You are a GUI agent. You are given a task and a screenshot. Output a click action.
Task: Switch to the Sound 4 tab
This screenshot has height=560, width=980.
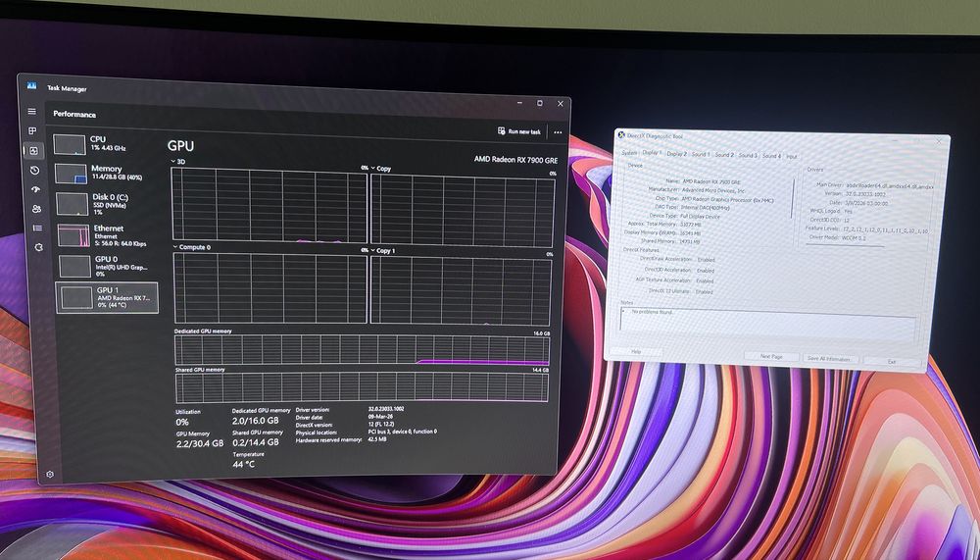771,156
